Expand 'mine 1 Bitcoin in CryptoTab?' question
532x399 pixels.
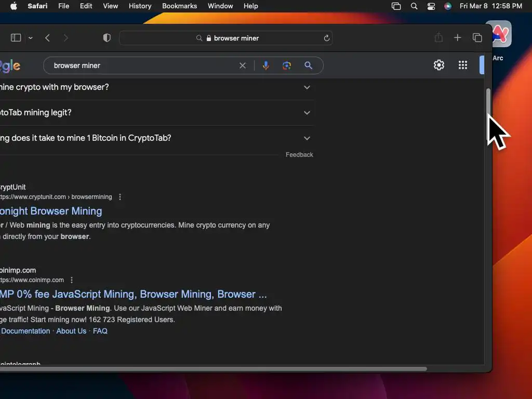[x=156, y=138]
